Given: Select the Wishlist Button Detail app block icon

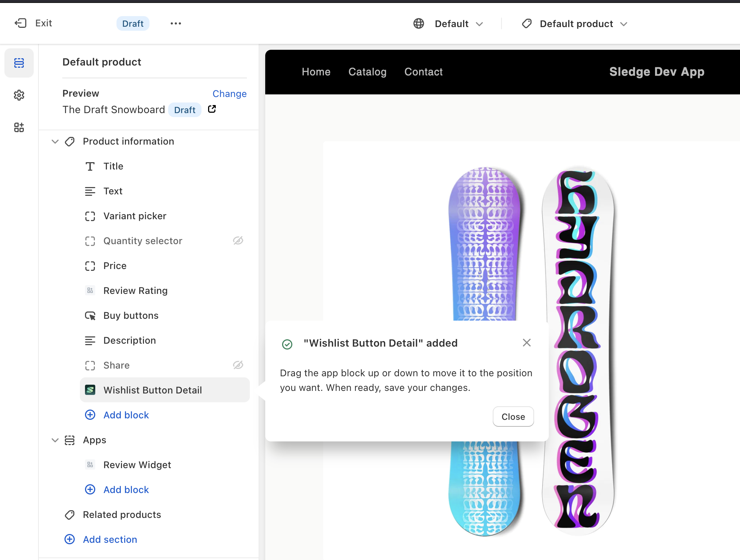Looking at the screenshot, I should click(x=90, y=390).
